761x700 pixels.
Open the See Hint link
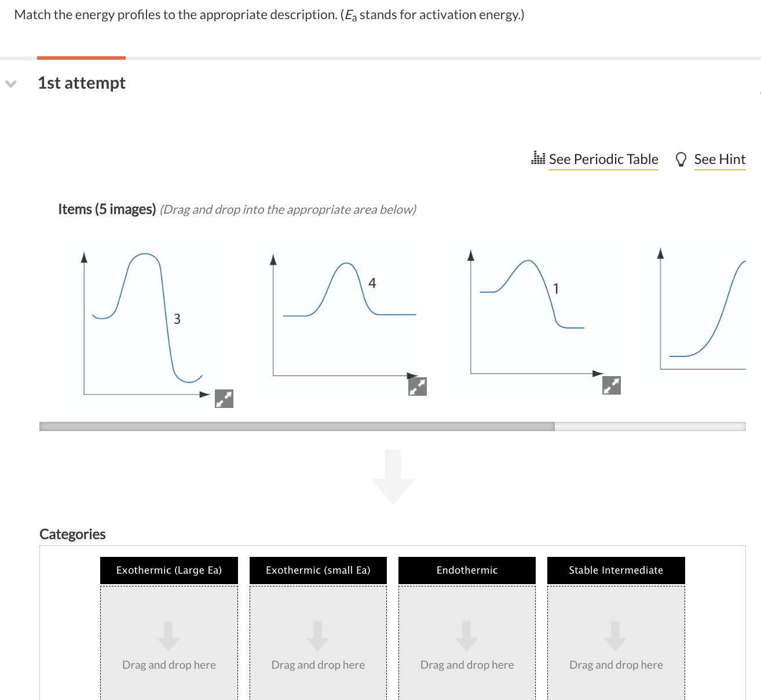click(720, 159)
